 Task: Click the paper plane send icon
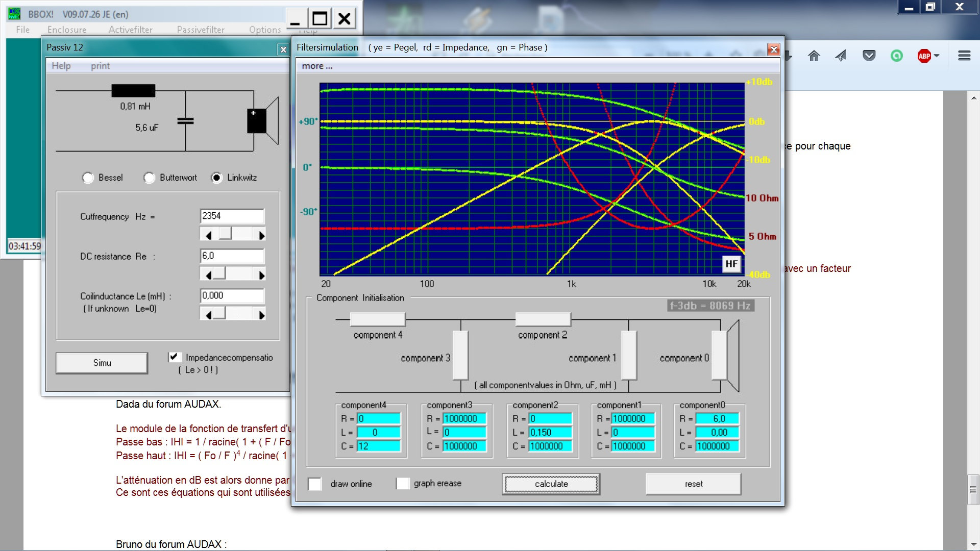pyautogui.click(x=841, y=56)
